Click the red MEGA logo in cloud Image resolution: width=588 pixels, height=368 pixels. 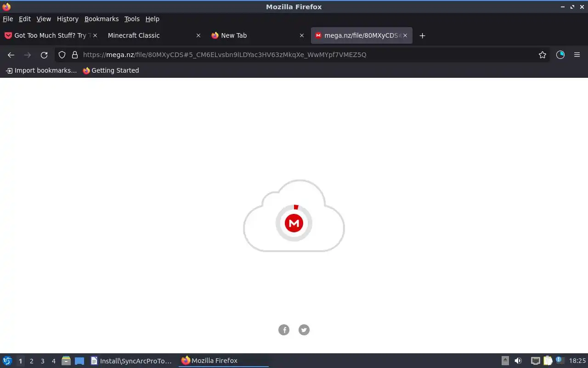294,223
